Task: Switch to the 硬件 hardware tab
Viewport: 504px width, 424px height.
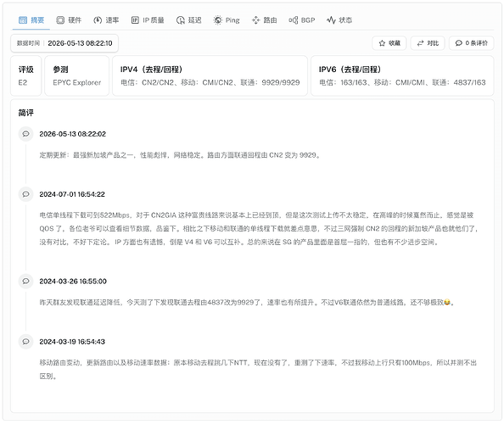Action: pos(69,20)
